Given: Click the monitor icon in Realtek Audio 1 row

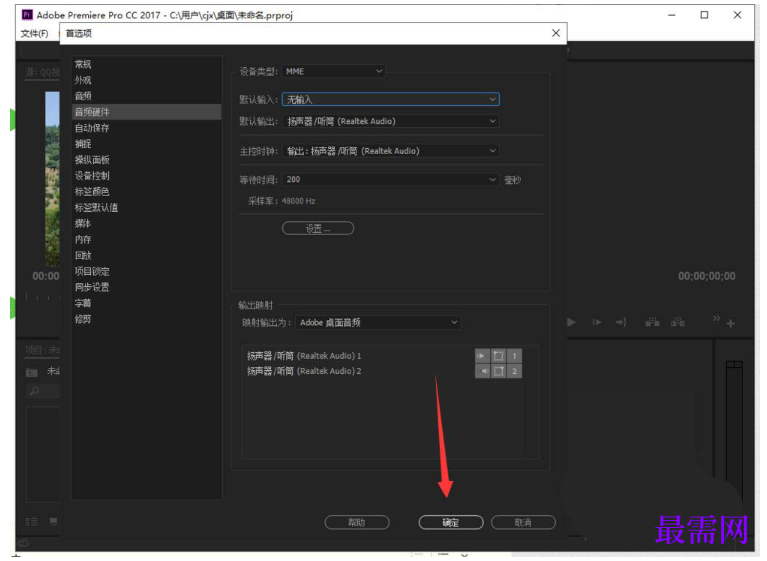Looking at the screenshot, I should click(x=498, y=356).
